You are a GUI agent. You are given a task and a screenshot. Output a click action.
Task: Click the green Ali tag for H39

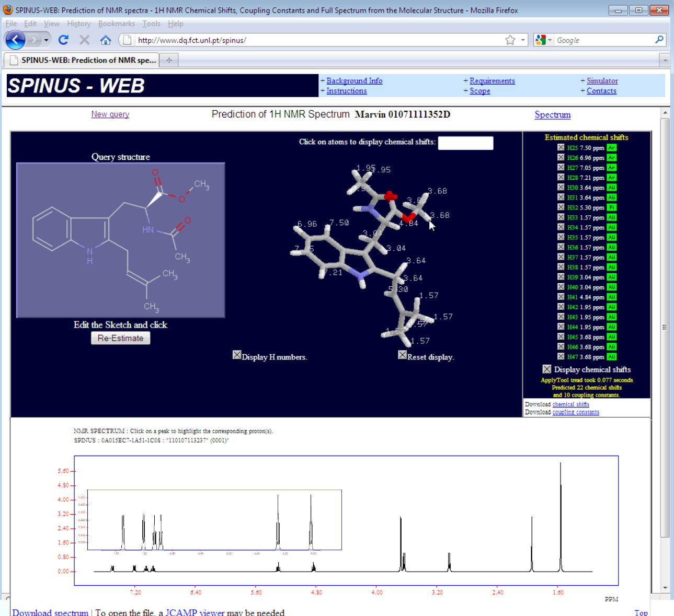coord(612,277)
